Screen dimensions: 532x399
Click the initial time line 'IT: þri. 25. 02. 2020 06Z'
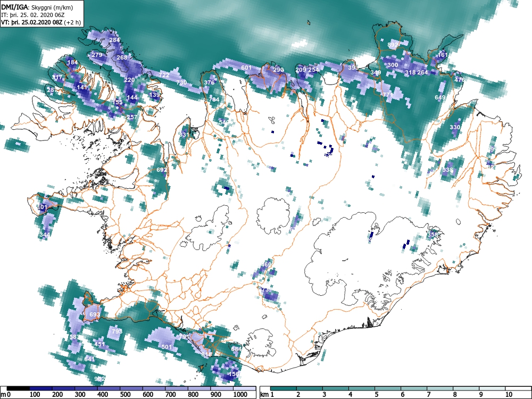[33, 15]
